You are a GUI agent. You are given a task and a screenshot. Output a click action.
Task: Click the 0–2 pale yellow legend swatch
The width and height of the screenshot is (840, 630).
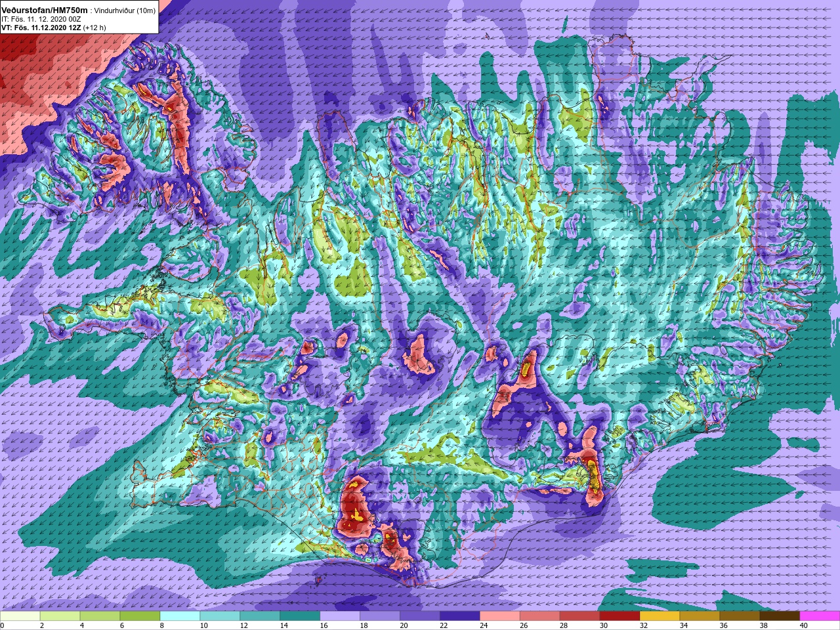click(20, 616)
